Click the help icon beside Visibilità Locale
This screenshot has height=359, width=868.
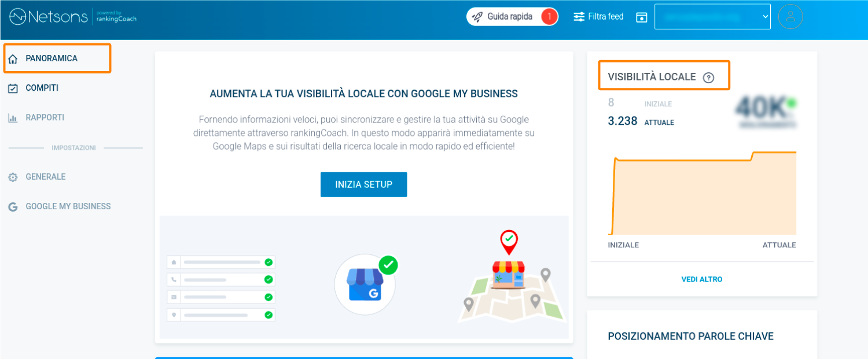pos(708,77)
